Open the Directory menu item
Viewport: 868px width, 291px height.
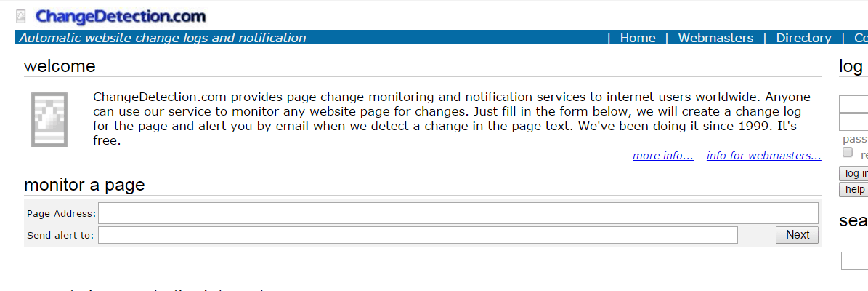[804, 39]
